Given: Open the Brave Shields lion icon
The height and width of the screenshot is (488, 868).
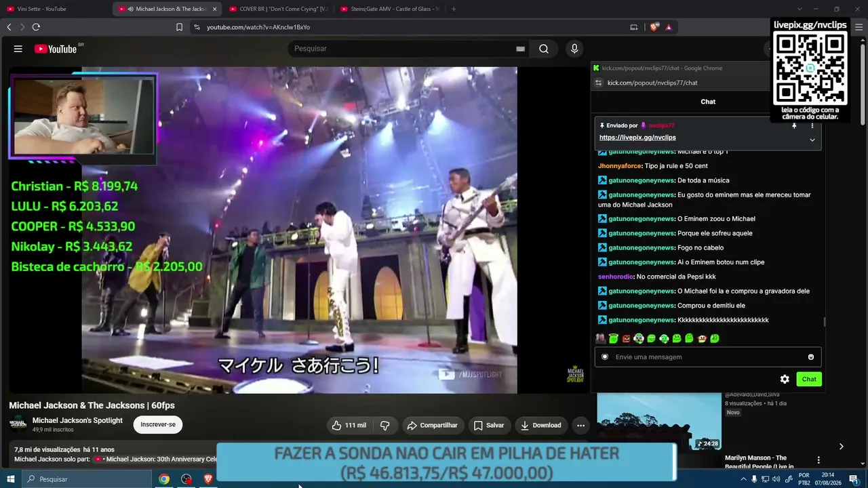Looking at the screenshot, I should tap(654, 27).
